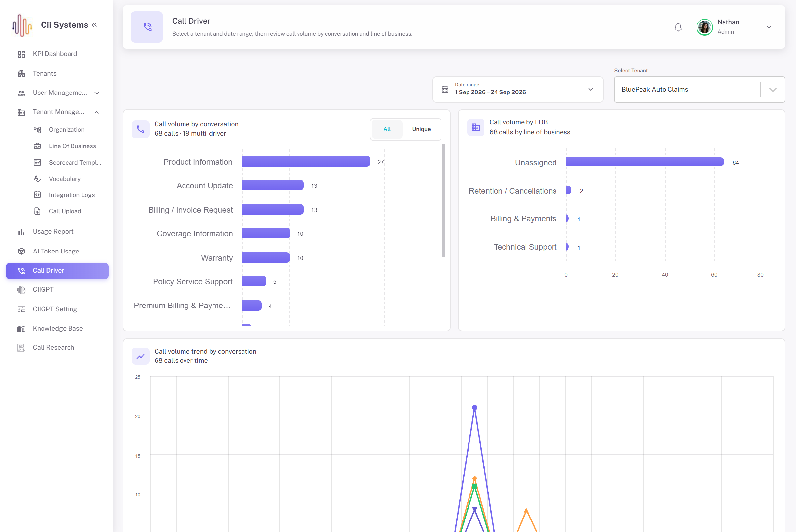Screen dimensions: 796x532
Task: Click trend line icon in trend card
Action: (x=141, y=356)
